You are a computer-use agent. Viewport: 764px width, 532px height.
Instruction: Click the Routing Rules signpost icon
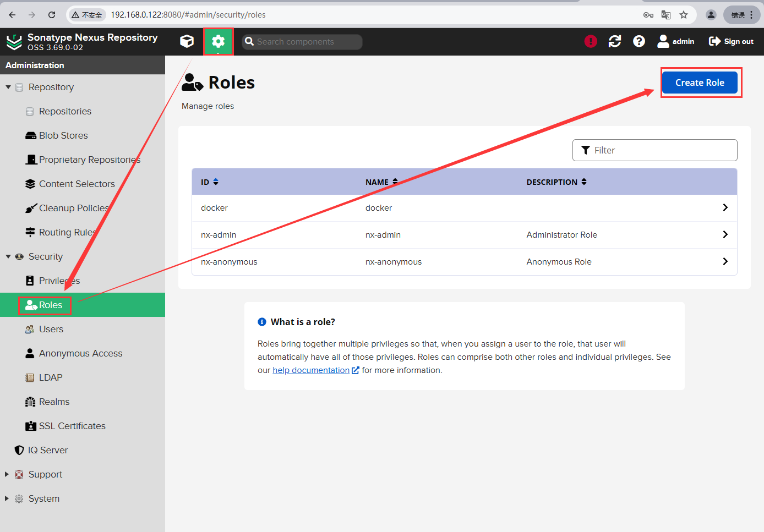(x=30, y=232)
